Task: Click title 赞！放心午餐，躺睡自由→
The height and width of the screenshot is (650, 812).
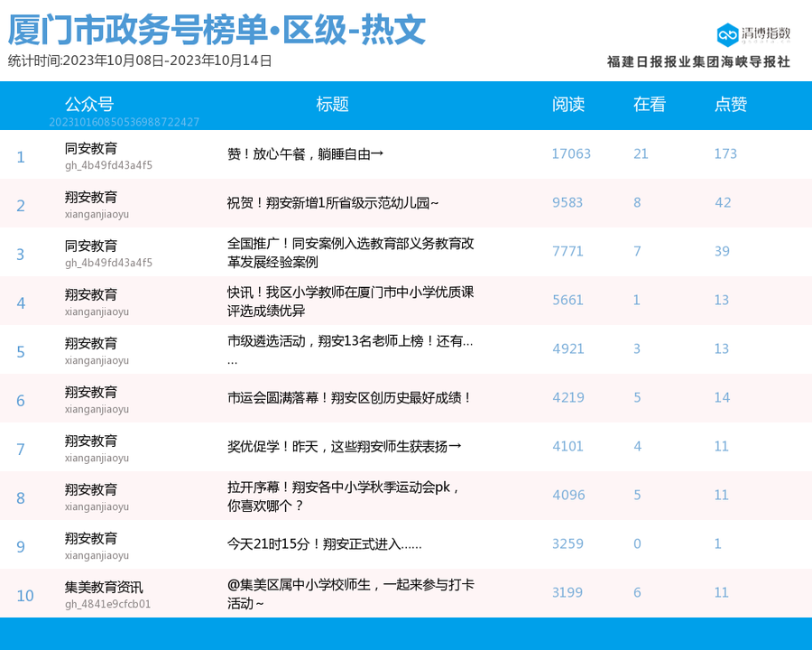Action: click(305, 154)
